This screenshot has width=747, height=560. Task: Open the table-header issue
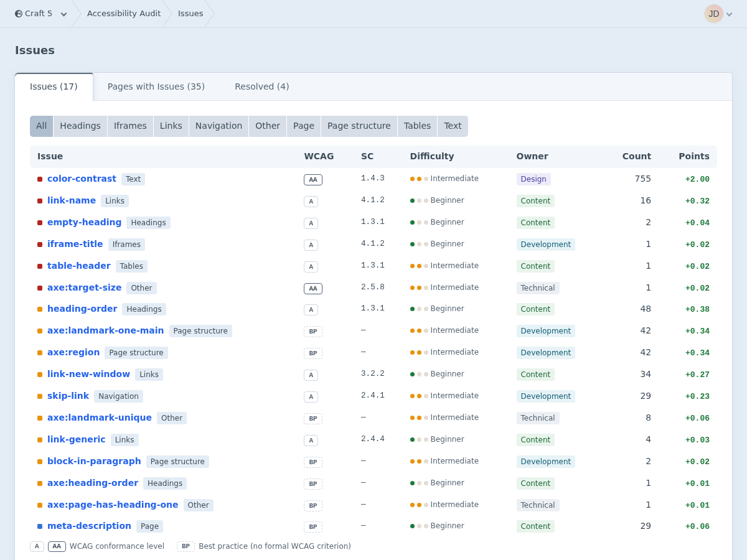tap(79, 266)
